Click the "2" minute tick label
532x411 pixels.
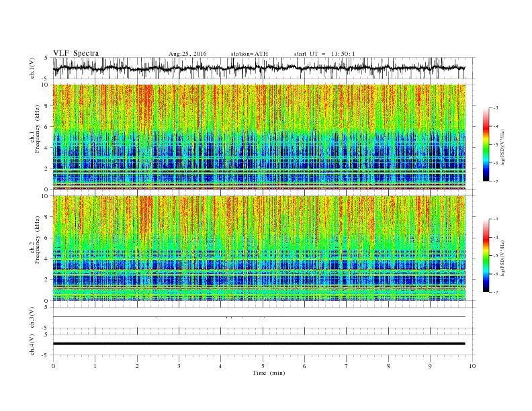[x=137, y=366]
